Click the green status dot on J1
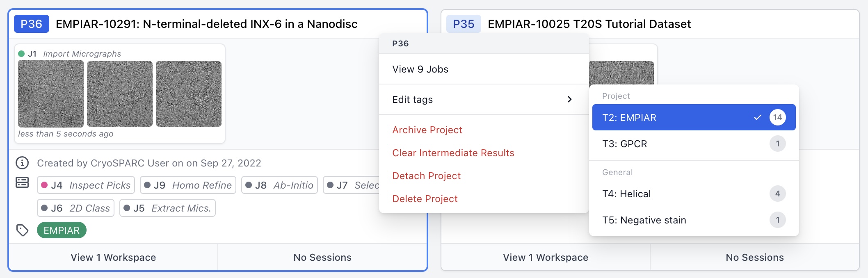The width and height of the screenshot is (868, 278). pyautogui.click(x=21, y=54)
